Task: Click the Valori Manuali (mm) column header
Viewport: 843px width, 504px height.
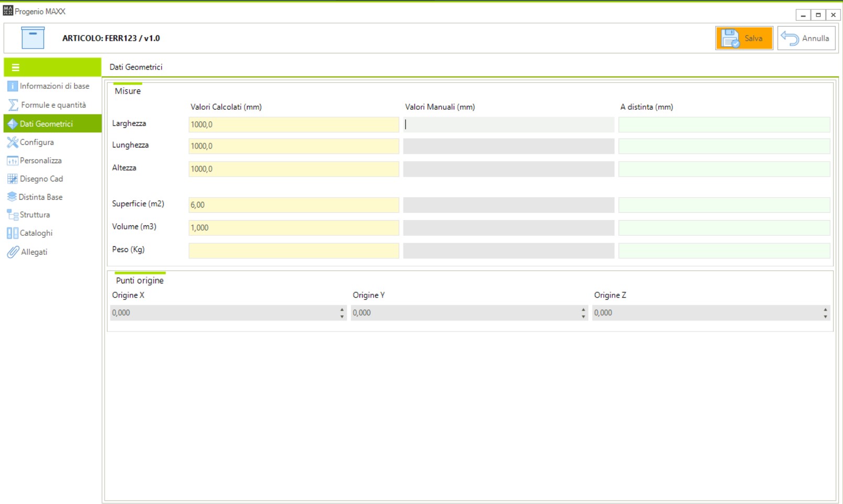Action: pyautogui.click(x=440, y=107)
